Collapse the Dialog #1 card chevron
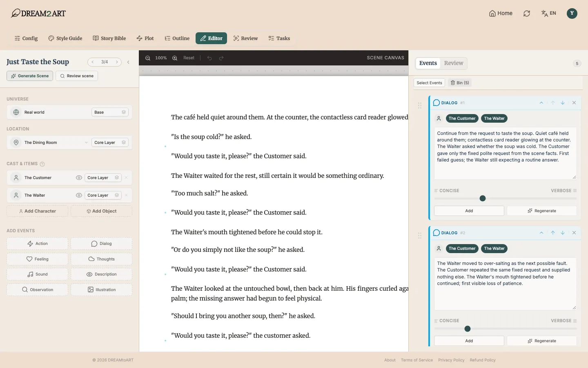Image resolution: width=588 pixels, height=368 pixels. click(541, 103)
